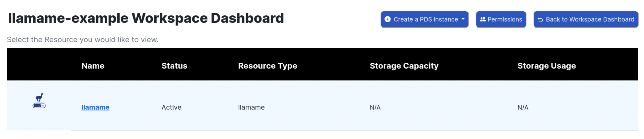Viewport: 644px width, 139px height.
Task: Click the llamame Resource Type cell
Action: click(251, 107)
